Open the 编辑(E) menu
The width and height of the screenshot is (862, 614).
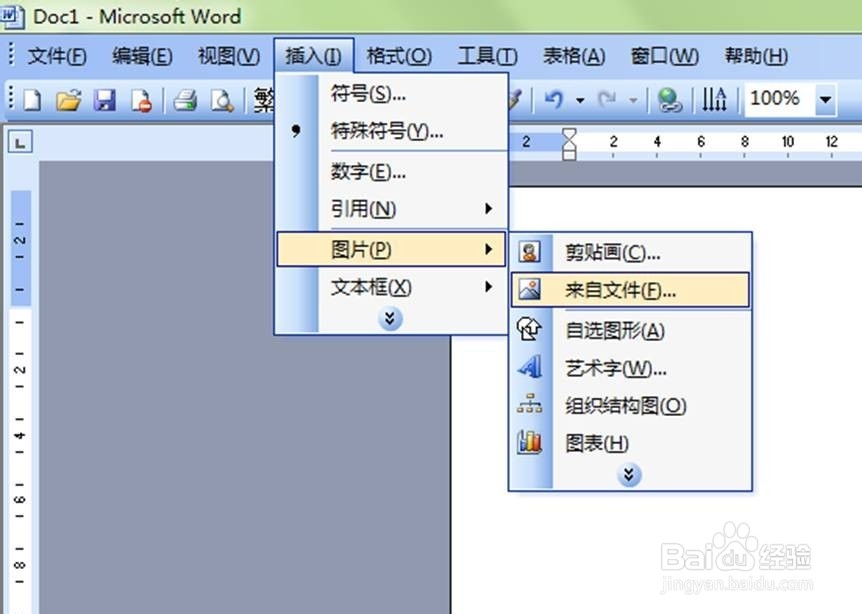142,56
